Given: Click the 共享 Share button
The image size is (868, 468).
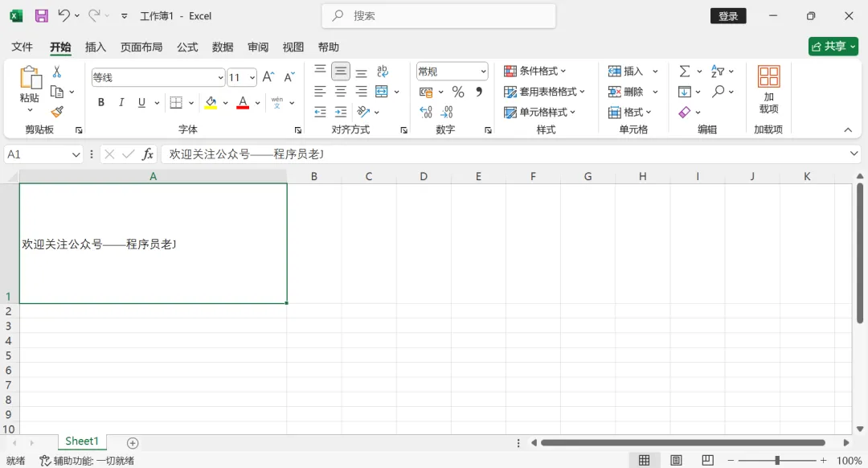Looking at the screenshot, I should pos(833,47).
